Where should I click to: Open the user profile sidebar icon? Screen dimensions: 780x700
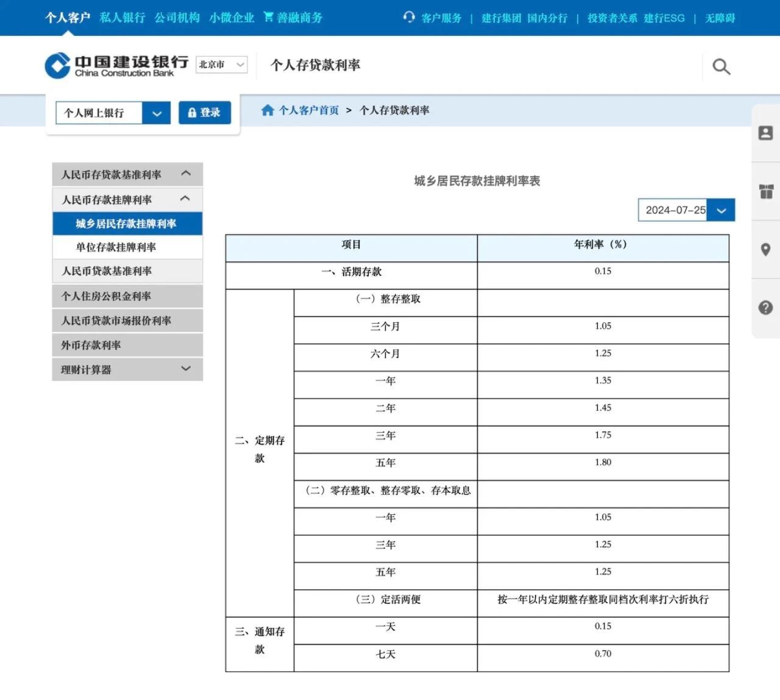pos(765,133)
